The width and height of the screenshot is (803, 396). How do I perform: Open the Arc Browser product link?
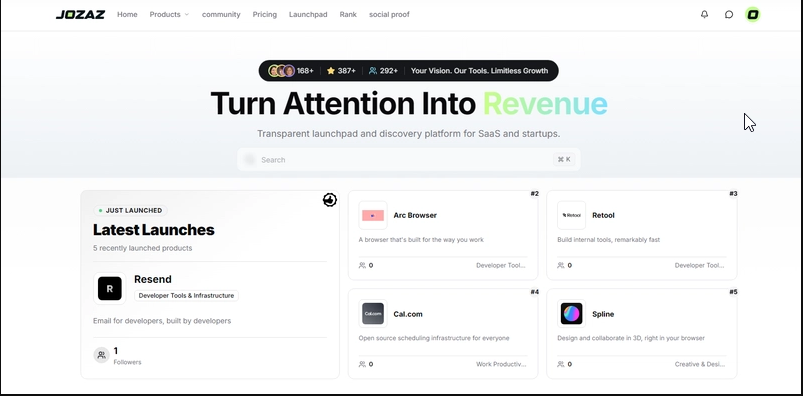[415, 215]
